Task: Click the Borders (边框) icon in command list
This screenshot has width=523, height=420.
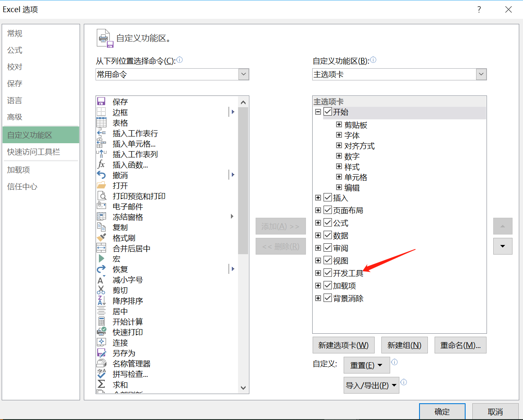Action: click(x=101, y=112)
